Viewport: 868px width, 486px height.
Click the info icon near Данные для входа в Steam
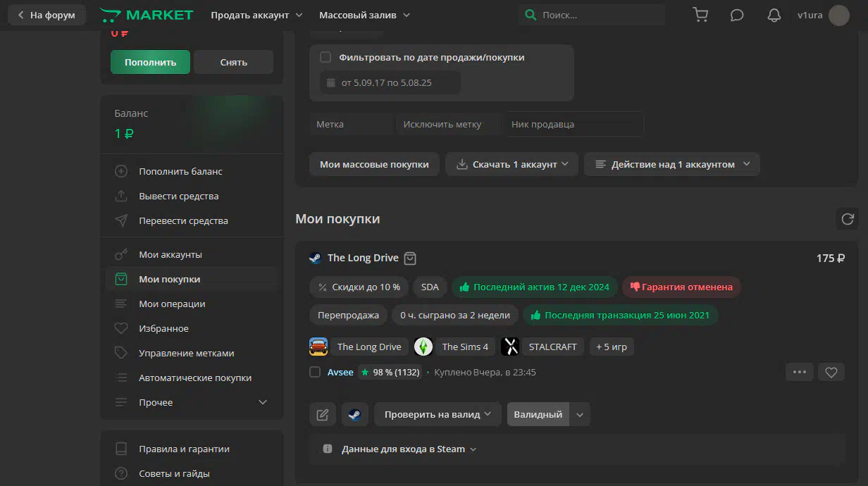pyautogui.click(x=327, y=449)
